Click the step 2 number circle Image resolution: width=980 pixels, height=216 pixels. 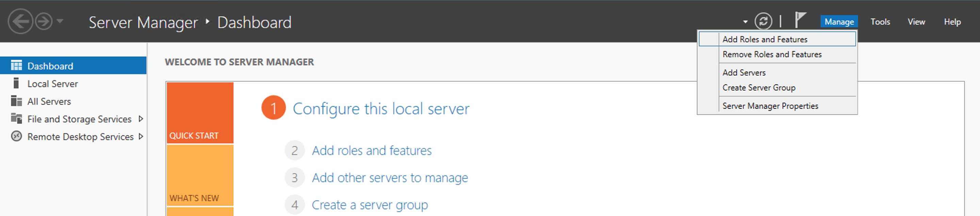(294, 151)
